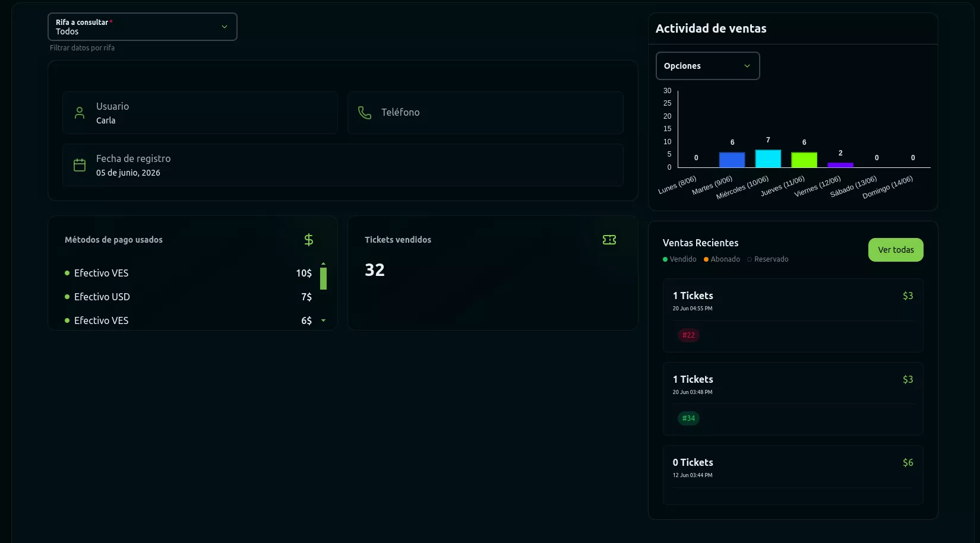Click the ticket icon in Tickets vendidos card
Viewport: 980px width, 543px height.
(609, 240)
